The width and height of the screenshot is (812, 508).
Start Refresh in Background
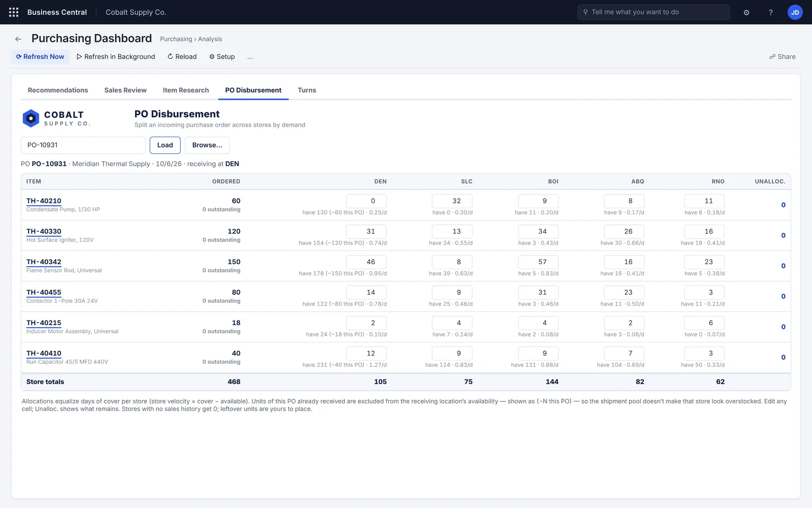point(116,57)
